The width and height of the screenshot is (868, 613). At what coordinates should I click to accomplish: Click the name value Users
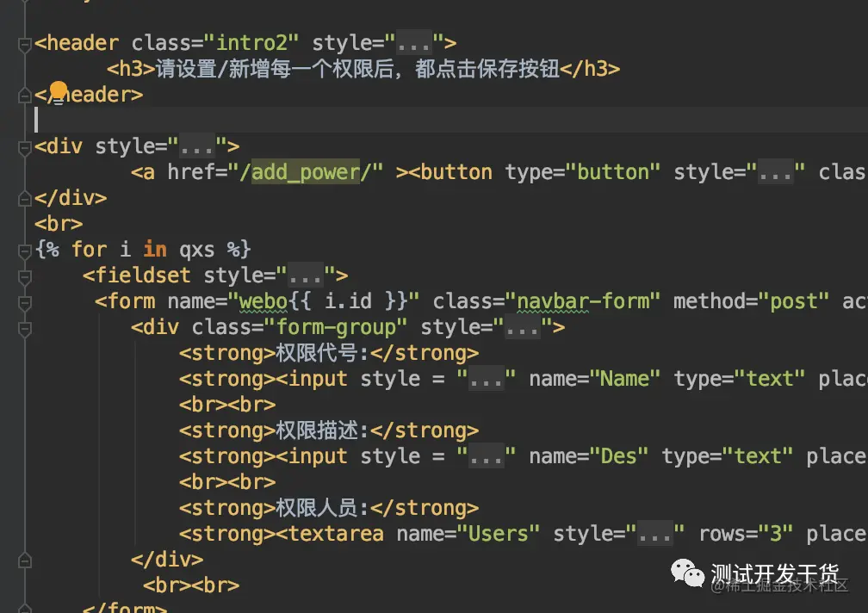pos(499,534)
